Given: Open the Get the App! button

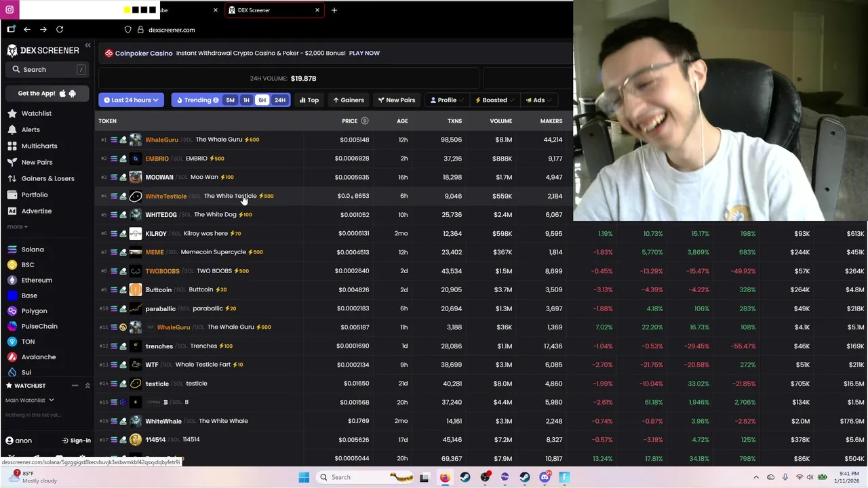Looking at the screenshot, I should click(x=47, y=94).
